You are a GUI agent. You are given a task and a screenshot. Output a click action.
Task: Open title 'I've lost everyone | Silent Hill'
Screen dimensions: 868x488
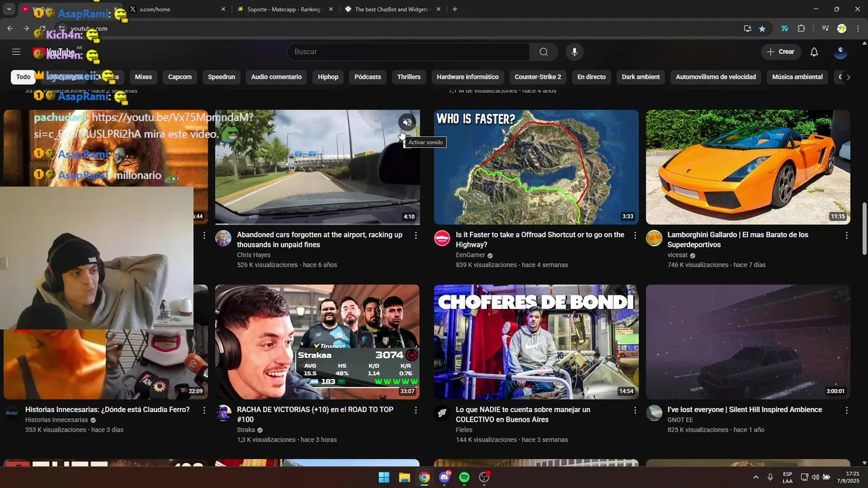pos(745,409)
